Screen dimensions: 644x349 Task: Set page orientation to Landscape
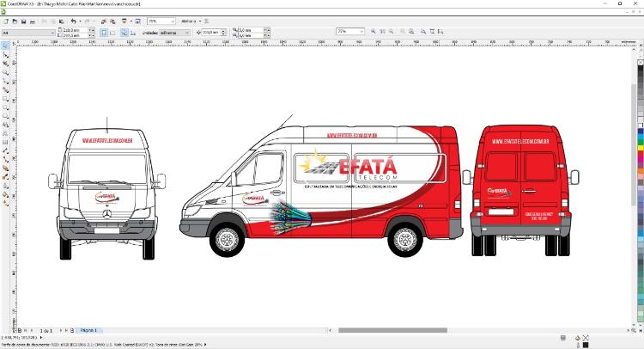tap(112, 33)
